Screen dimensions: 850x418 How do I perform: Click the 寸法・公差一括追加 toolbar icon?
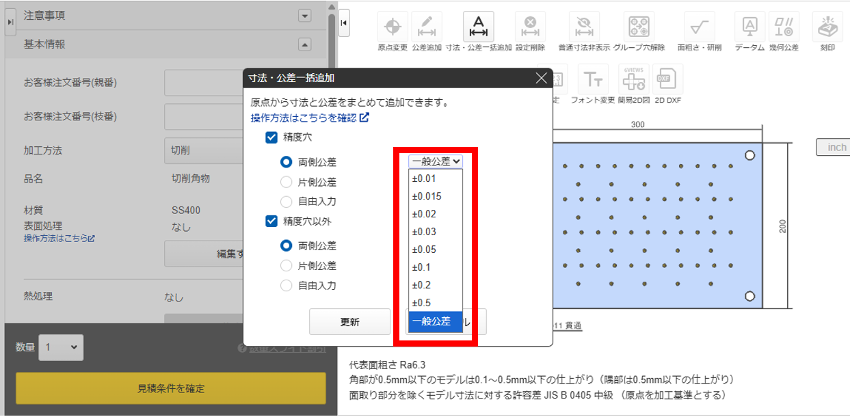[479, 27]
